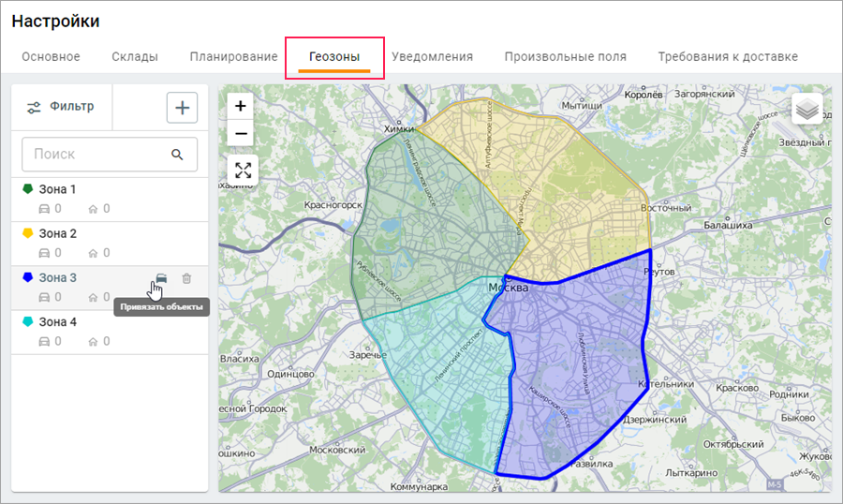The height and width of the screenshot is (504, 843).
Task: Click the Красногорск label on the map
Action: click(333, 205)
